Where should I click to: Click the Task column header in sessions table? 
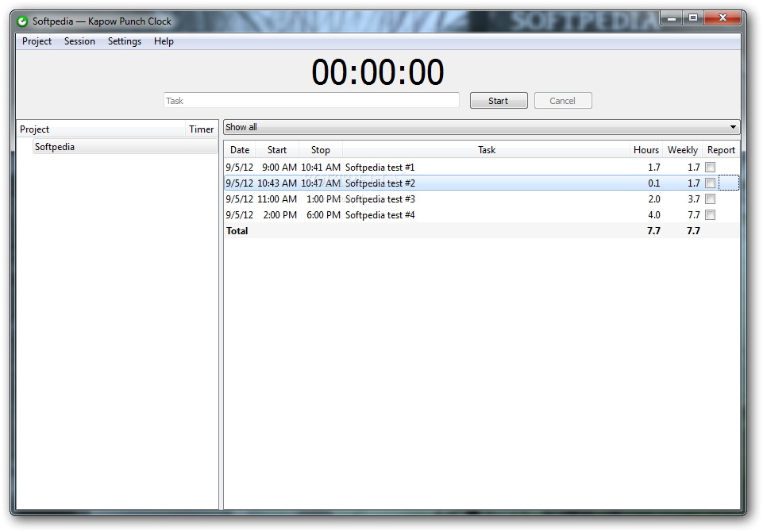point(487,150)
